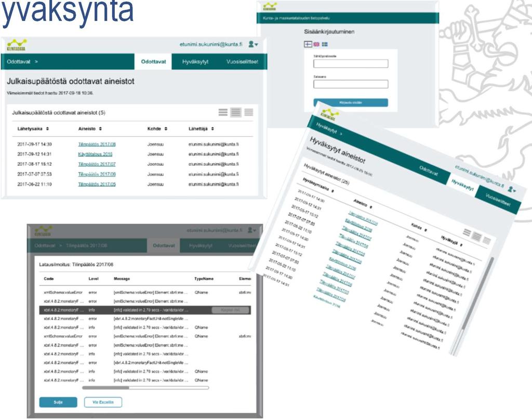
Task: Open the Tilinpäätös 2017/07 link in the Odottavat window
Action: click(97, 164)
